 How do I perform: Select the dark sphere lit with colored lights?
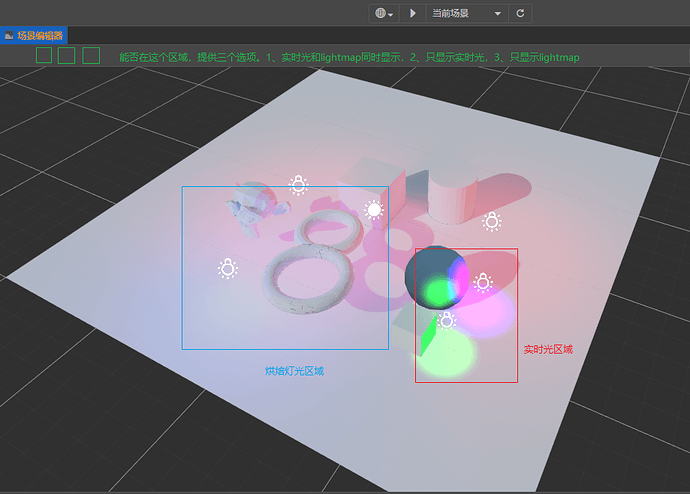click(435, 277)
